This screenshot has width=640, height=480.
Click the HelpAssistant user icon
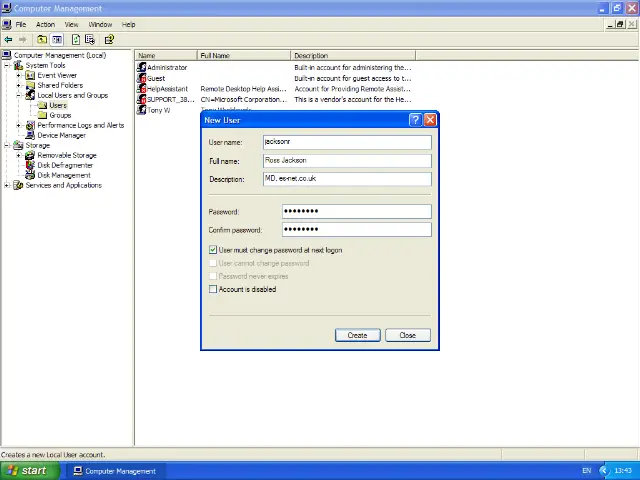tap(142, 89)
